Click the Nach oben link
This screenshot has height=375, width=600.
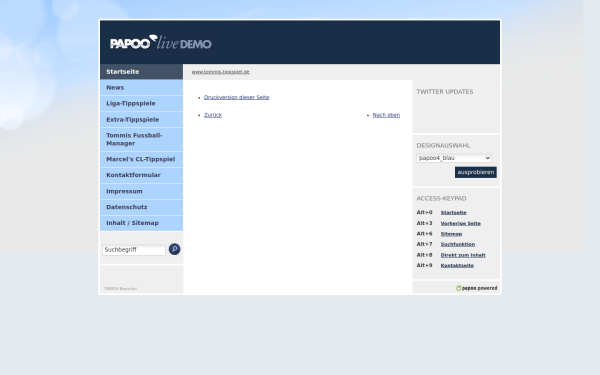[x=386, y=115]
